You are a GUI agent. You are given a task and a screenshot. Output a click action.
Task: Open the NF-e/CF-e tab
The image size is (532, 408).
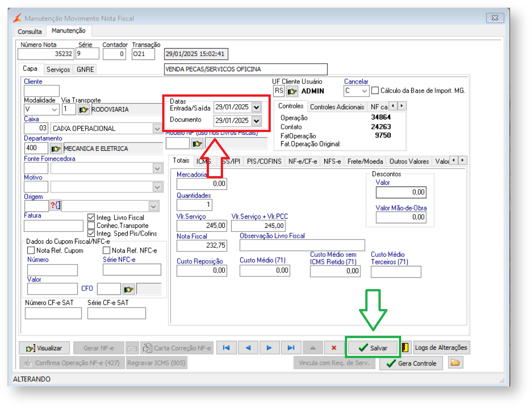pyautogui.click(x=303, y=162)
